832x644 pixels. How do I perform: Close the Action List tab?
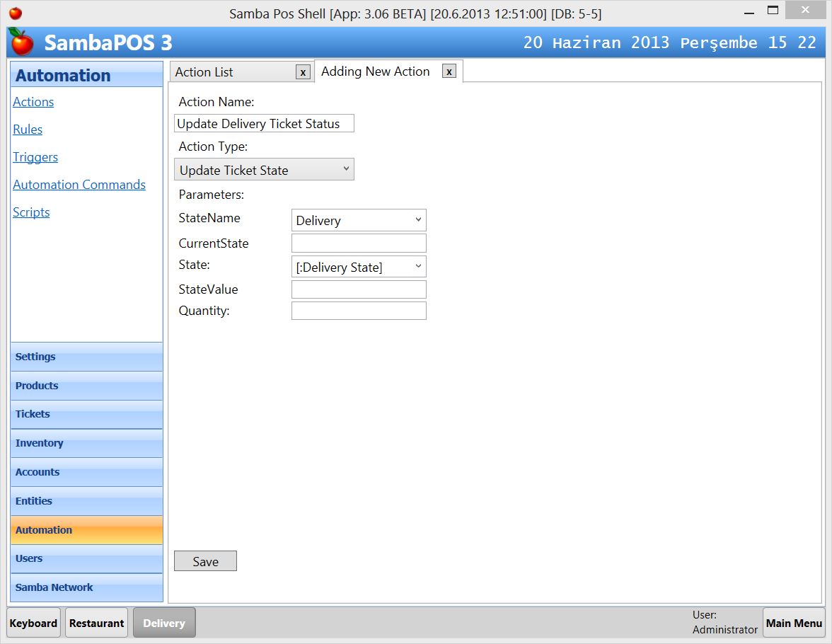(303, 72)
